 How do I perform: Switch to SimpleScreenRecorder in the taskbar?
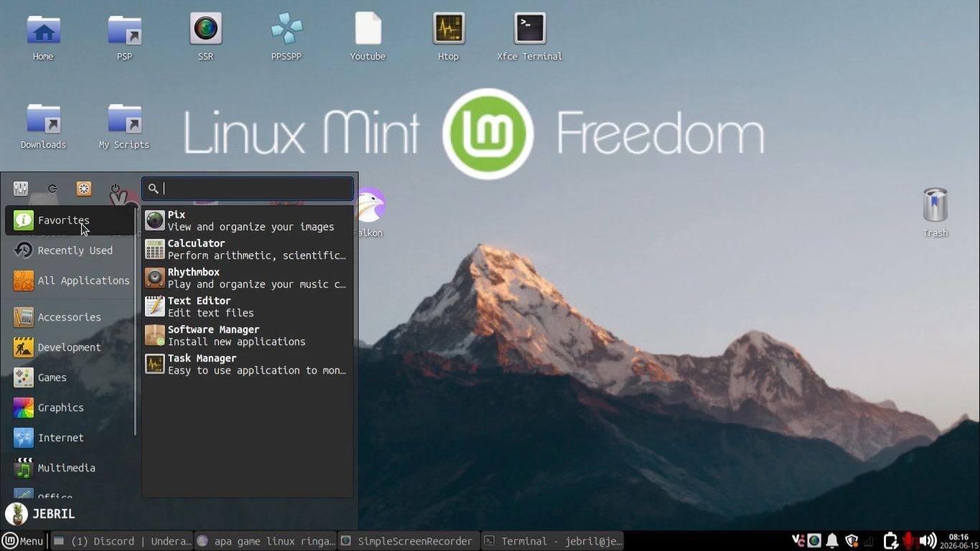(x=409, y=541)
